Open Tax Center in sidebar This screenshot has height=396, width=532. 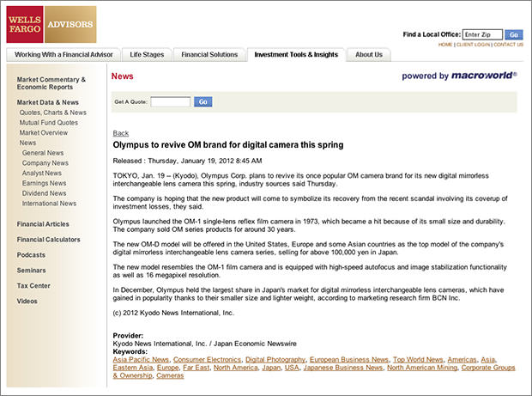tap(33, 286)
